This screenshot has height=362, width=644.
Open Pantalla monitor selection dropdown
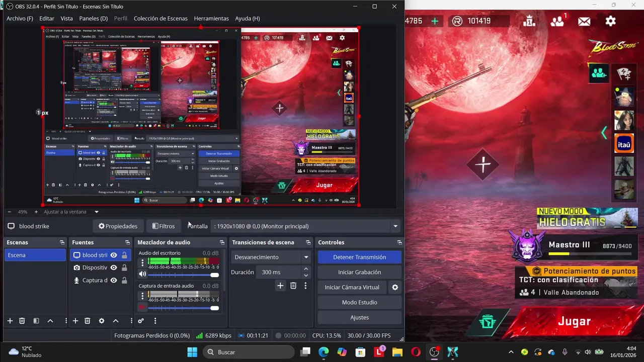pyautogui.click(x=306, y=226)
